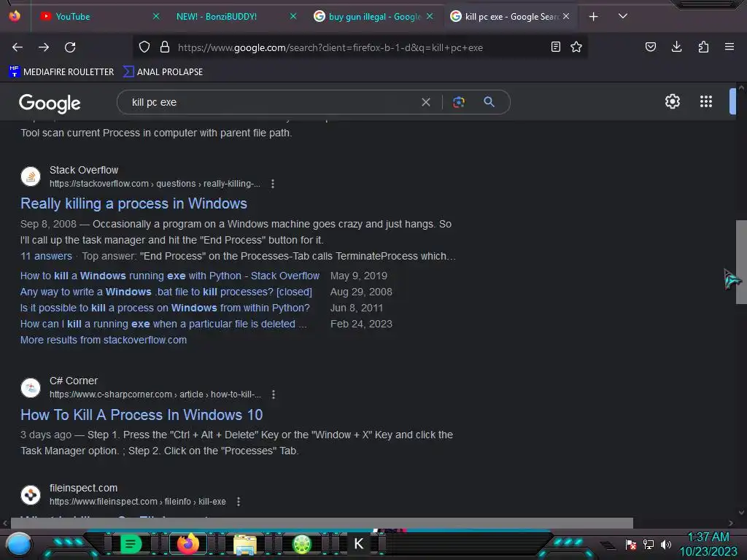Image resolution: width=747 pixels, height=560 pixels.
Task: Open the lime icon app on taskbar
Action: [x=301, y=544]
